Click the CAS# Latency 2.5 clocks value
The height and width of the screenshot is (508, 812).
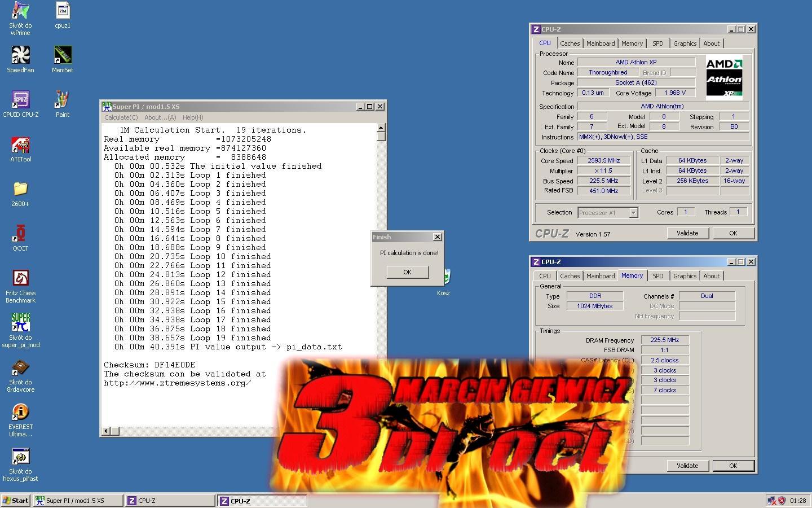click(665, 361)
